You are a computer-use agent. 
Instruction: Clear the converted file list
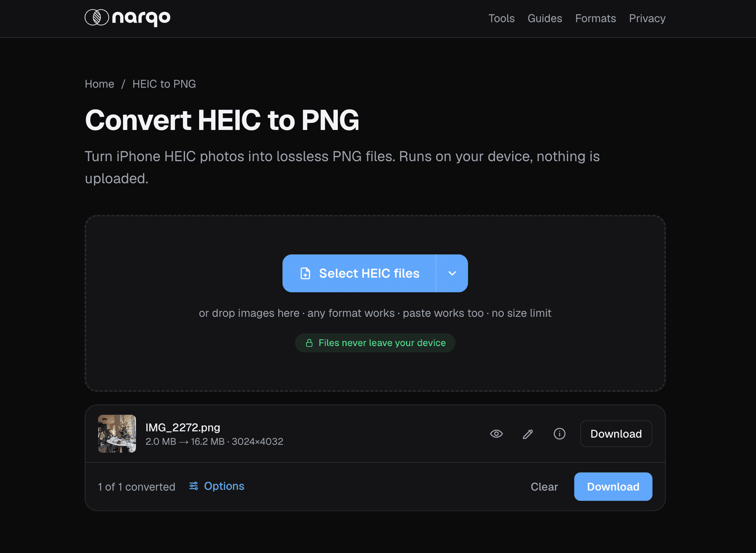click(544, 487)
